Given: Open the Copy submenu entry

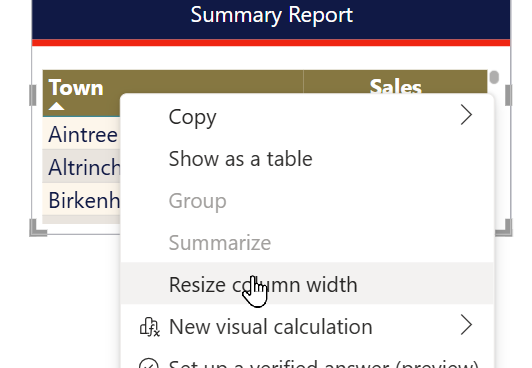Looking at the screenshot, I should [x=307, y=116].
